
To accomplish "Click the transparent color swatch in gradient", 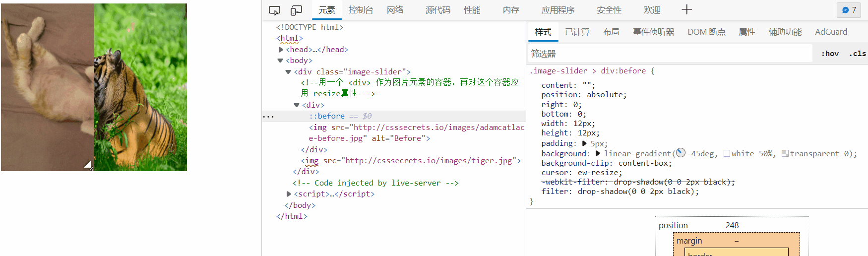I will click(785, 153).
